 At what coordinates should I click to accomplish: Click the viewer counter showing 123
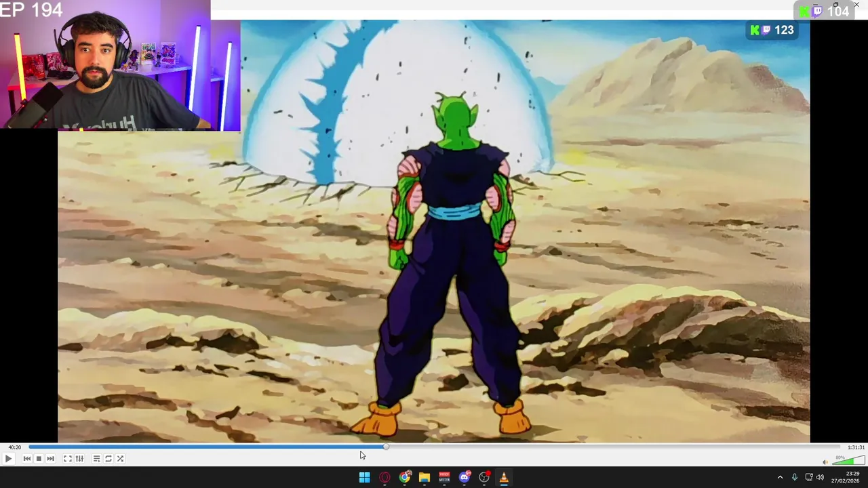(x=772, y=30)
